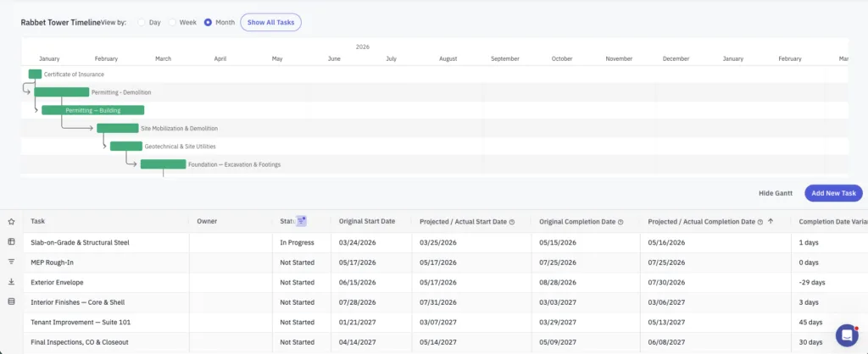Select the Month view radio button
Viewport: 868px width, 354px height.
point(209,23)
